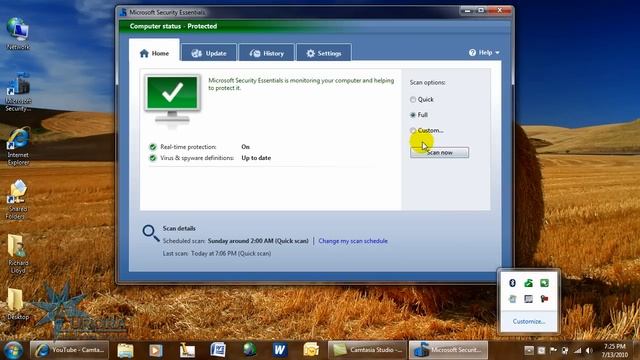This screenshot has height=360, width=640.
Task: Click Customize in the tray popup
Action: pos(529,322)
